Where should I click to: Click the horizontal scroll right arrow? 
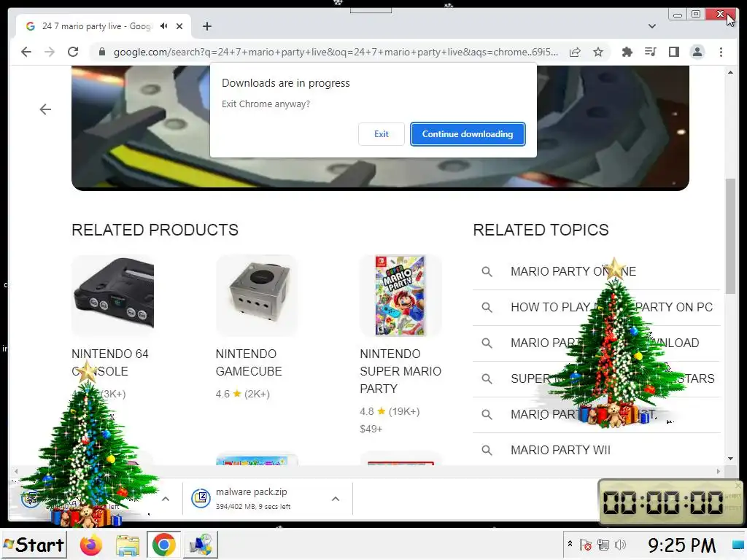[719, 471]
